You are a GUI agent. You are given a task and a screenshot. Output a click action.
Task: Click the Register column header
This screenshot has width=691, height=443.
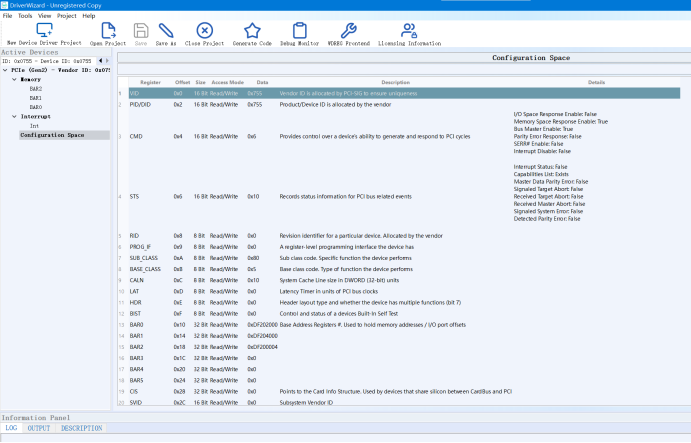[x=150, y=82]
